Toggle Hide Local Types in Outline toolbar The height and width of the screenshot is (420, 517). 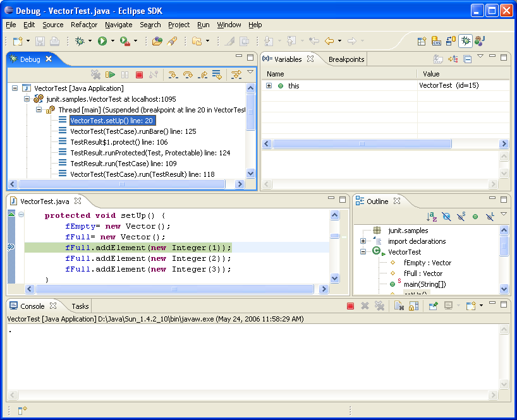point(490,217)
